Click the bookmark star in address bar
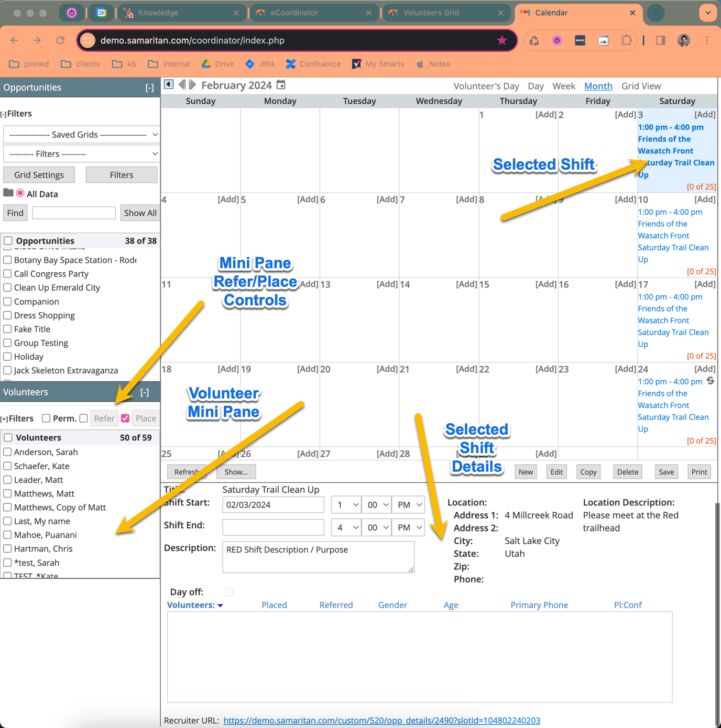The height and width of the screenshot is (728, 721). (x=501, y=40)
